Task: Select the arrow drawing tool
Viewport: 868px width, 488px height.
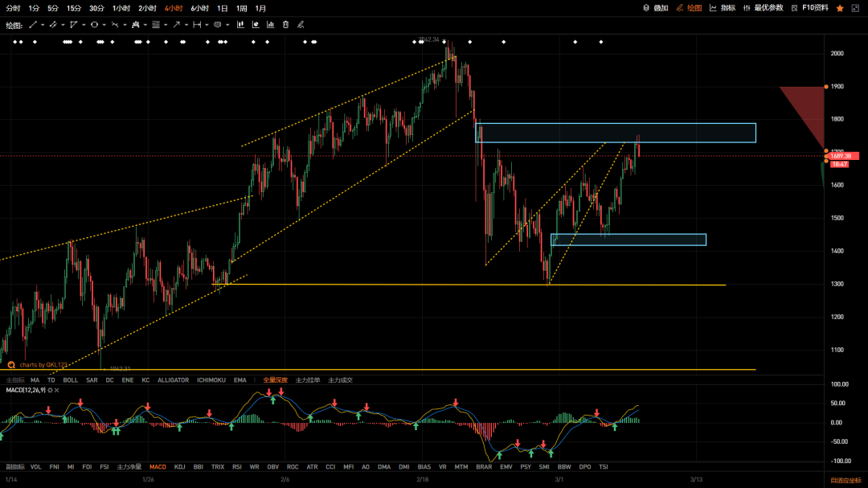Action: click(x=176, y=25)
